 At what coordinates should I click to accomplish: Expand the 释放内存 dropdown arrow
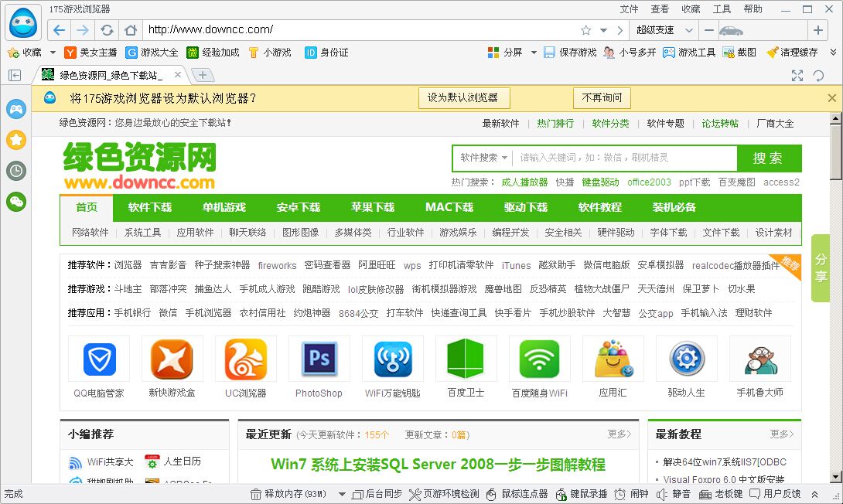point(340,493)
